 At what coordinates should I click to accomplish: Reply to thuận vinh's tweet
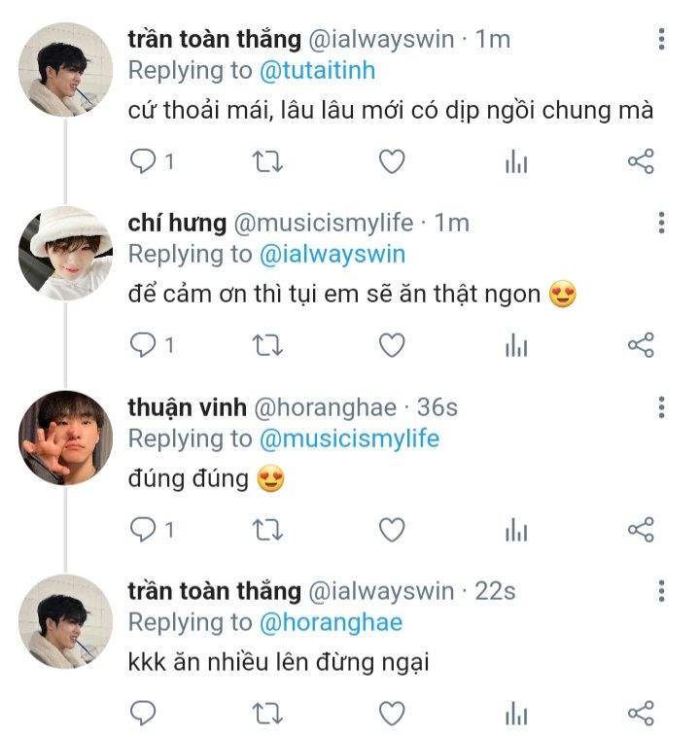point(144,530)
